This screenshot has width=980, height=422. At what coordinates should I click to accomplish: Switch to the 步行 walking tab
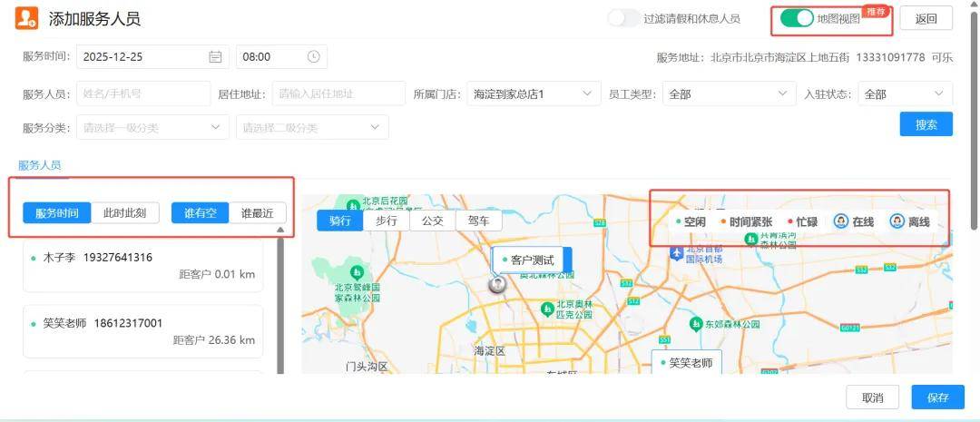[x=386, y=221]
